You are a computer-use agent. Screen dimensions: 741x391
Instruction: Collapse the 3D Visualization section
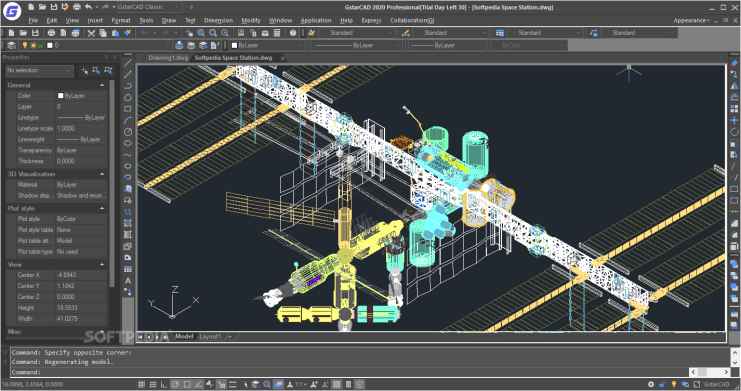point(102,174)
